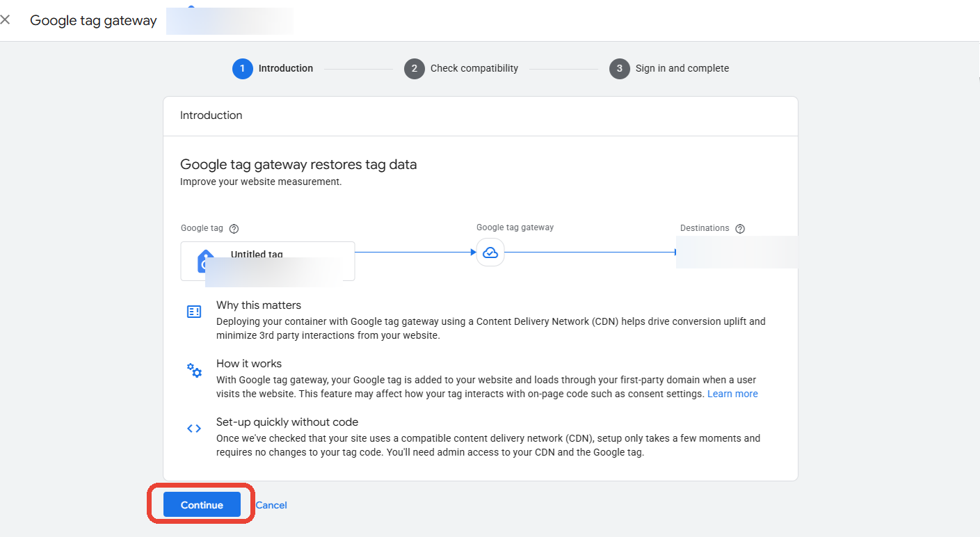980x537 pixels.
Task: Close the Google tag gateway dialog
Action: click(x=5, y=20)
